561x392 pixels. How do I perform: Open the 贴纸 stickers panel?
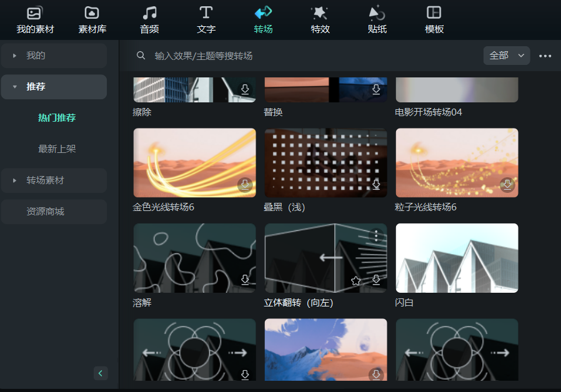point(377,20)
